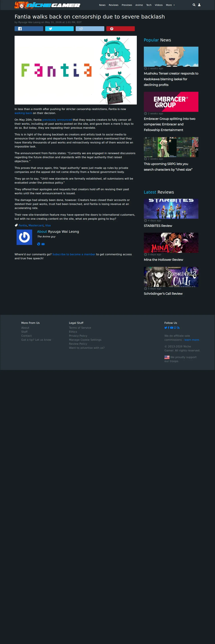The image size is (215, 644).
Task: Click the 'We proudly support our troops' text
Action: pos(181,359)
